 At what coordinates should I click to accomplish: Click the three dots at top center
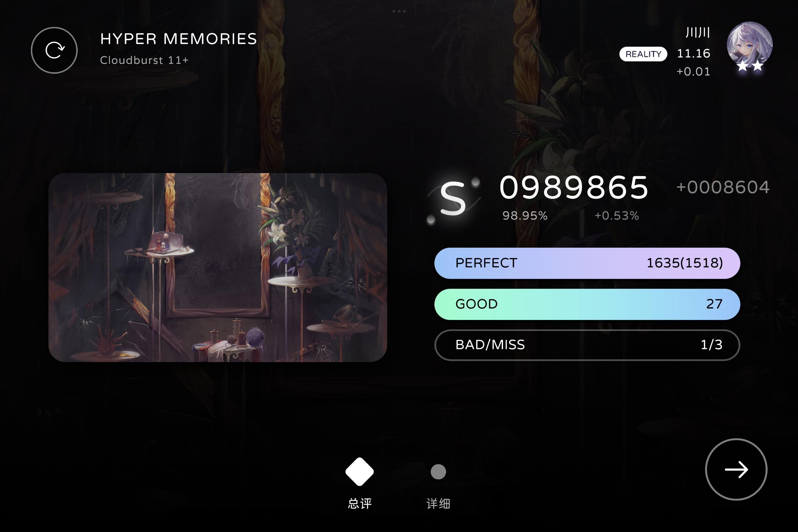[399, 11]
